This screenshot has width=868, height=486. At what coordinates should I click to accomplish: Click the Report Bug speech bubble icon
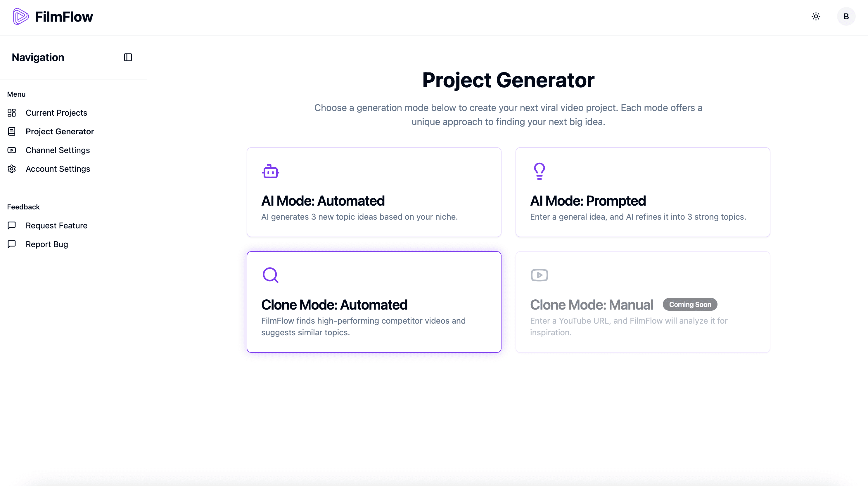tap(12, 244)
